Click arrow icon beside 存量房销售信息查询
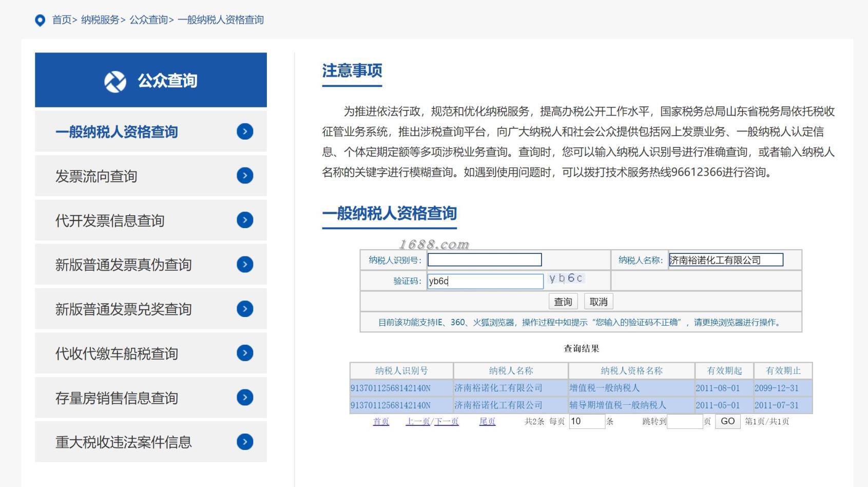Screen dimensions: 868x487 click(245, 397)
